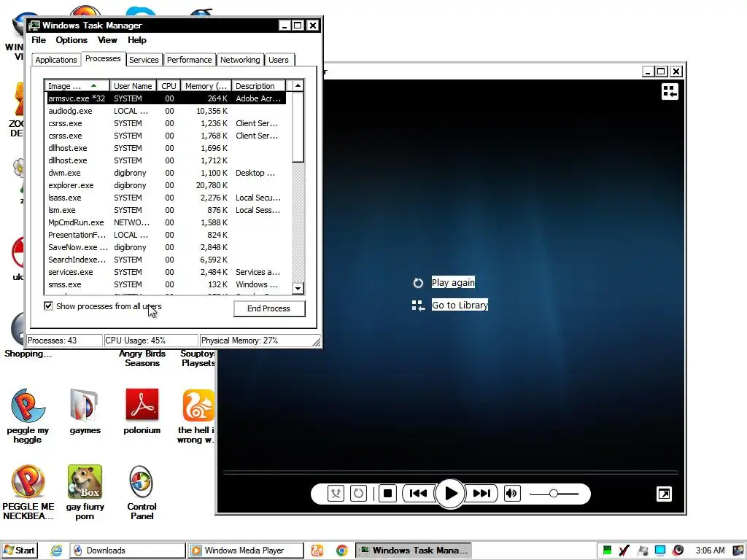Click the gaymes folder desktop icon
Screen dimensions: 747x560
click(85, 411)
